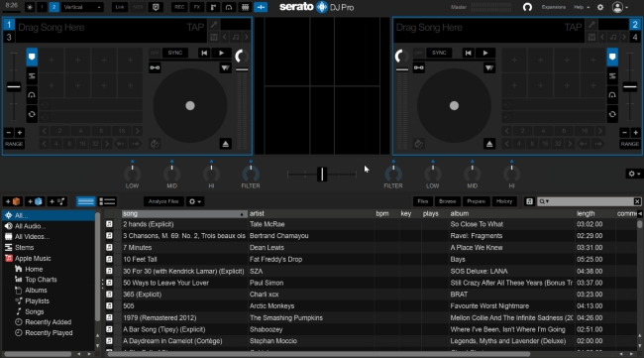Click the crossfader handle
The height and width of the screenshot is (358, 644).
[x=322, y=175]
